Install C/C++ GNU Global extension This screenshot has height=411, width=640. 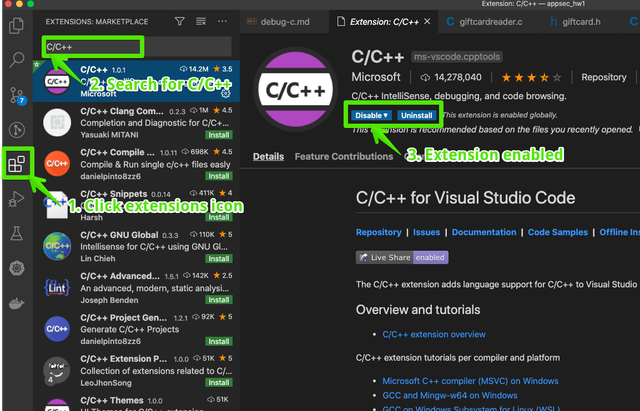click(x=219, y=258)
